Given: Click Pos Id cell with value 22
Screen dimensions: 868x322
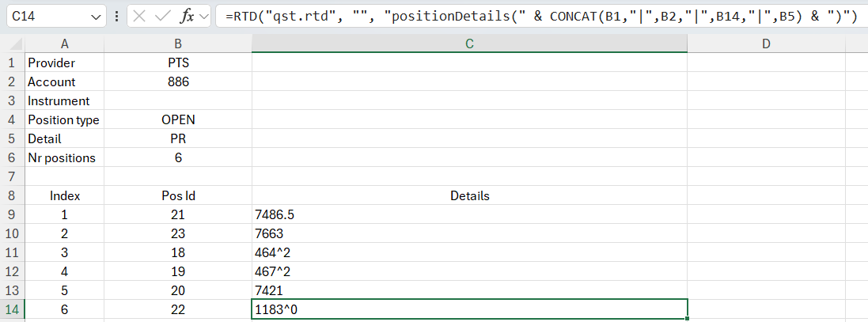Looking at the screenshot, I should [x=178, y=309].
